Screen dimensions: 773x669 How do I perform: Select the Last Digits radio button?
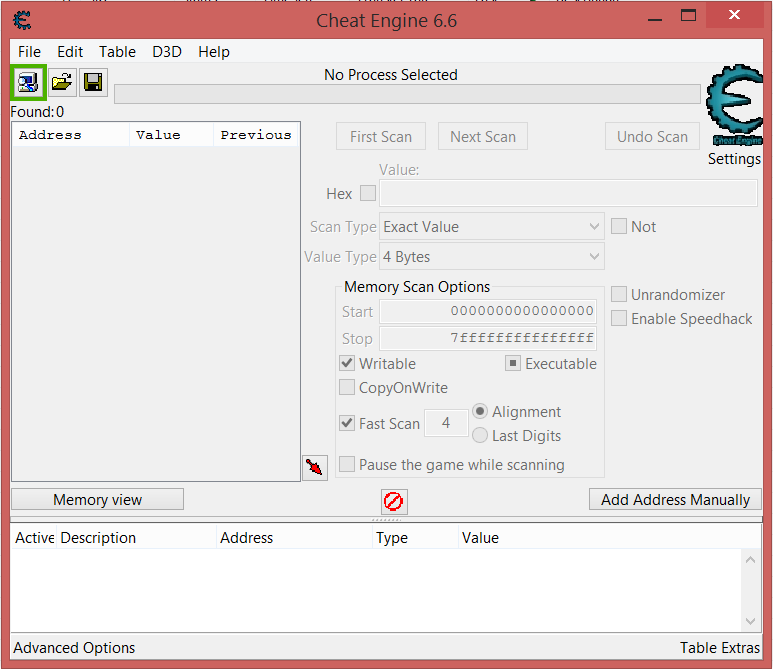pyautogui.click(x=480, y=435)
